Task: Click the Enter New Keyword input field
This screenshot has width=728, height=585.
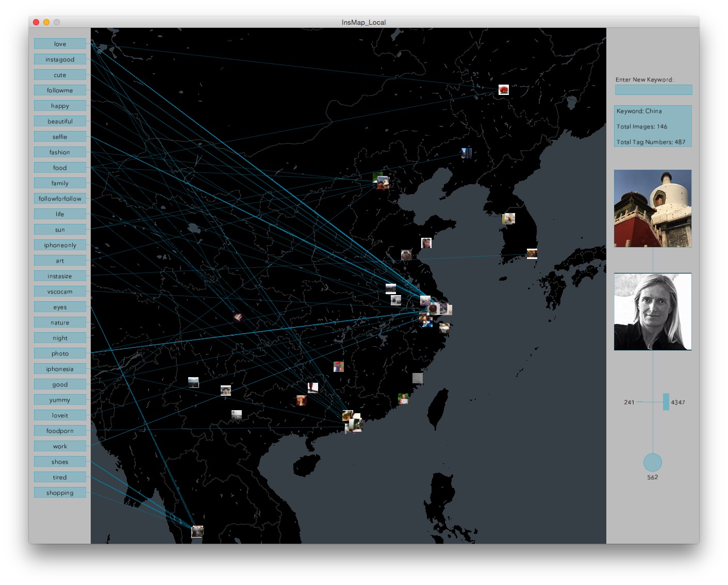Action: [653, 90]
